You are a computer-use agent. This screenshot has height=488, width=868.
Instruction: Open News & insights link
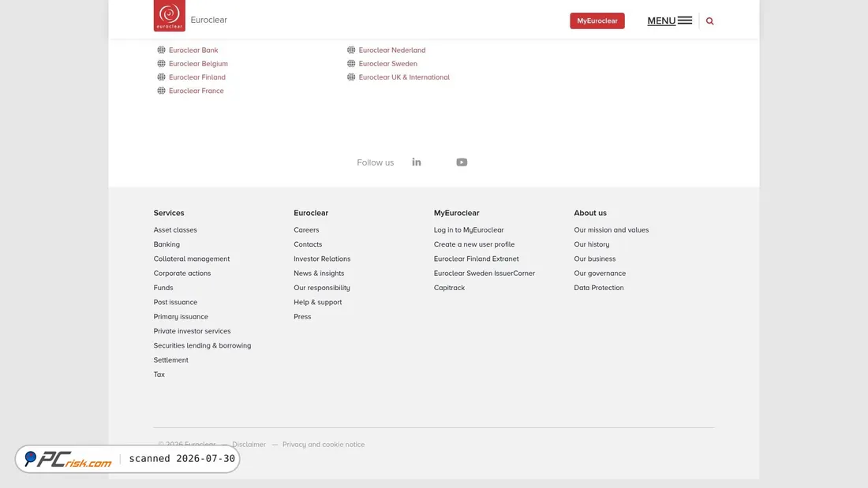tap(319, 274)
